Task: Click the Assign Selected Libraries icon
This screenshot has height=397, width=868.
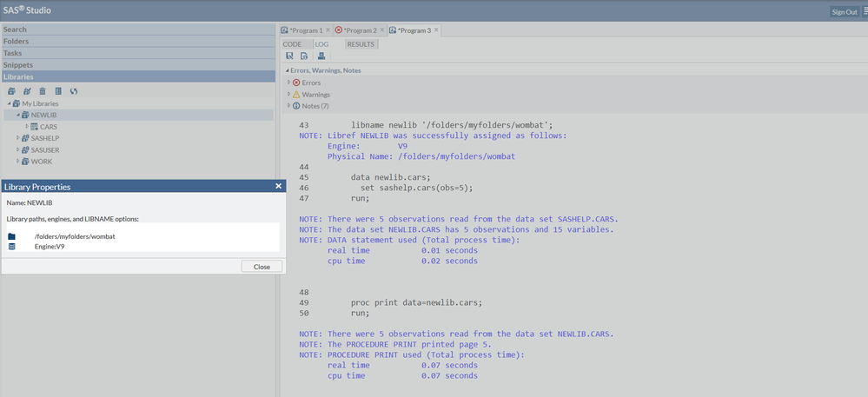Action: (27, 90)
